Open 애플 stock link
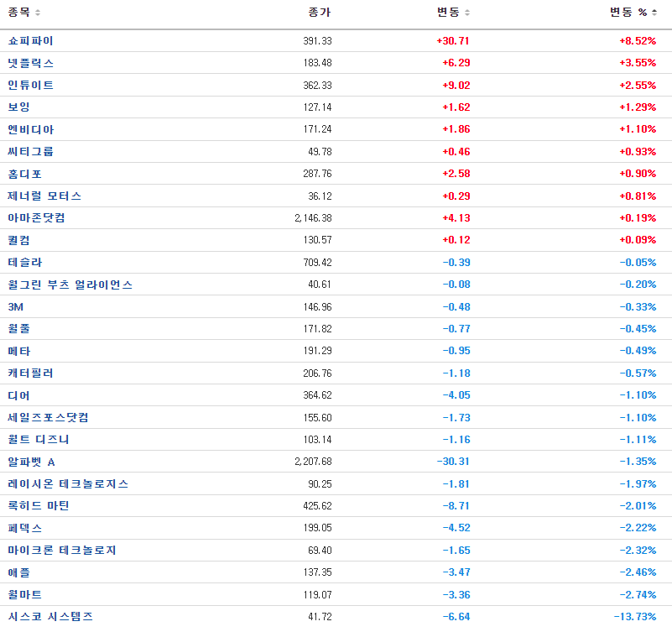 18,572
